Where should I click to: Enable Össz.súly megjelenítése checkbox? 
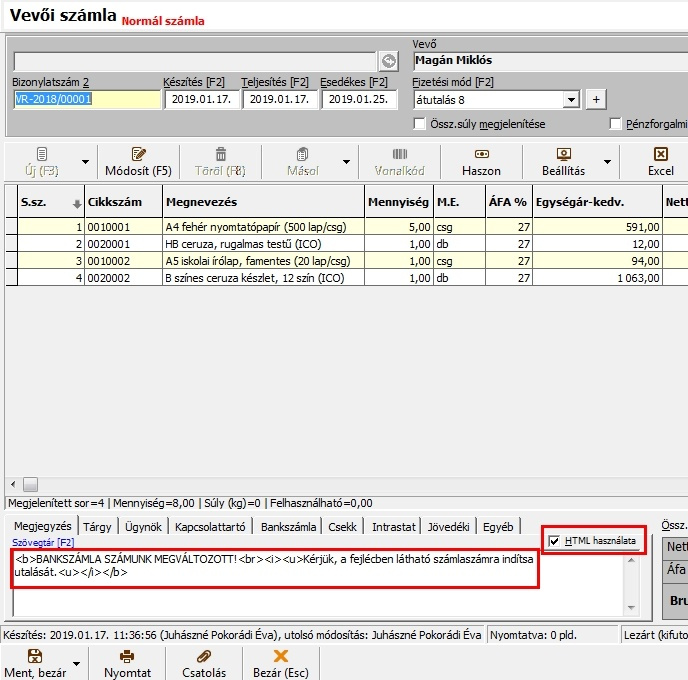[420, 124]
